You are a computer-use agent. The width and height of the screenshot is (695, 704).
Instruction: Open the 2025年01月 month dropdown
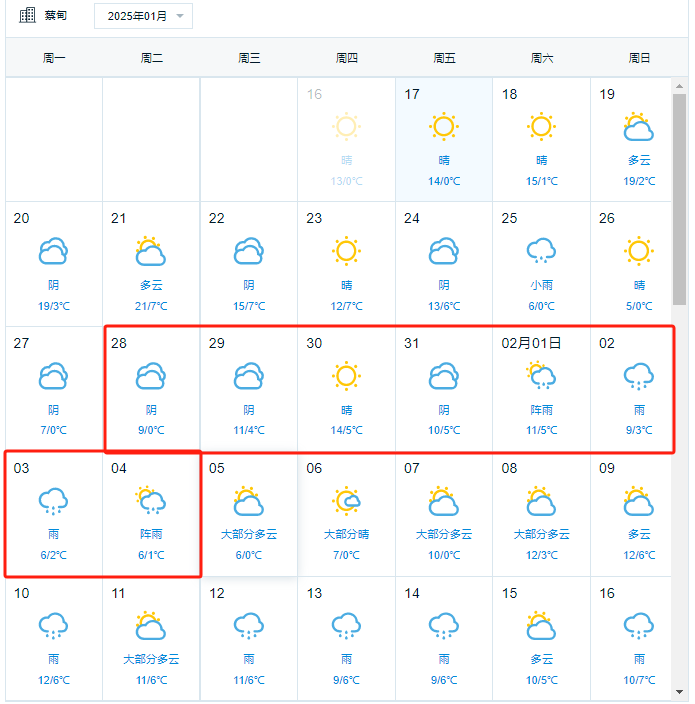(143, 16)
